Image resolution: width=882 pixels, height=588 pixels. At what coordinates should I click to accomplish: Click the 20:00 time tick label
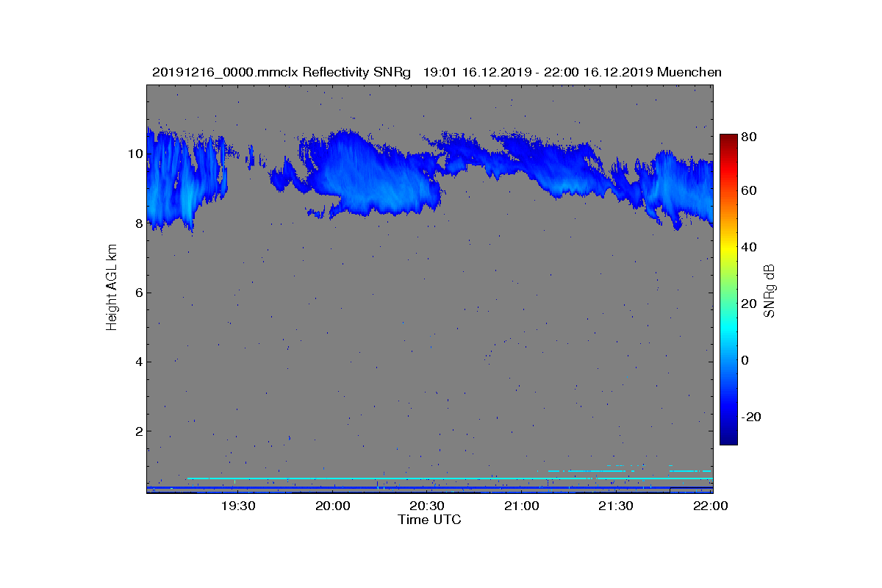[332, 506]
